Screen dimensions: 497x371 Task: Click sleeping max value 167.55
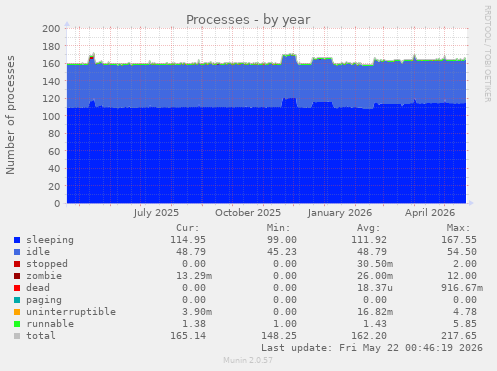tap(459, 240)
